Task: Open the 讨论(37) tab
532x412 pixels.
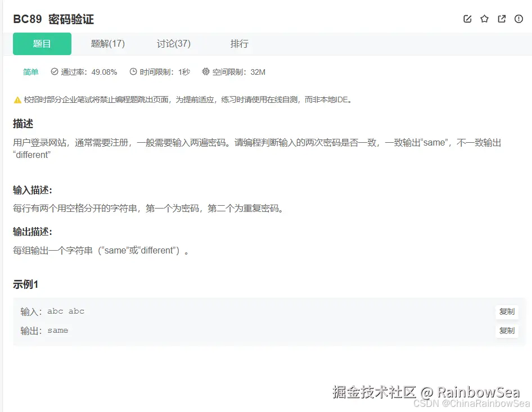Action: [x=173, y=43]
